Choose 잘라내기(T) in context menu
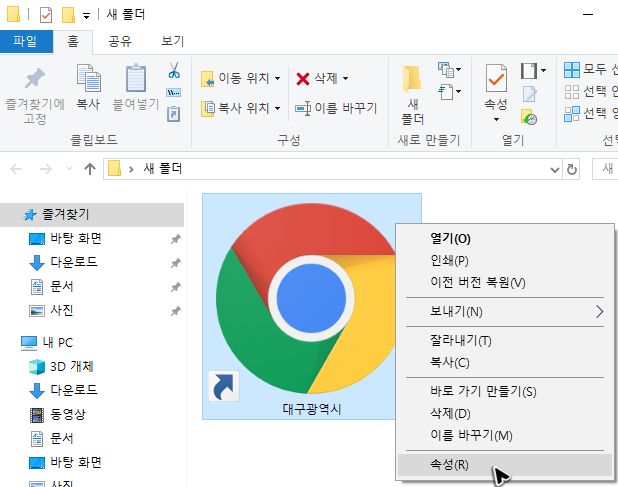 [505, 341]
